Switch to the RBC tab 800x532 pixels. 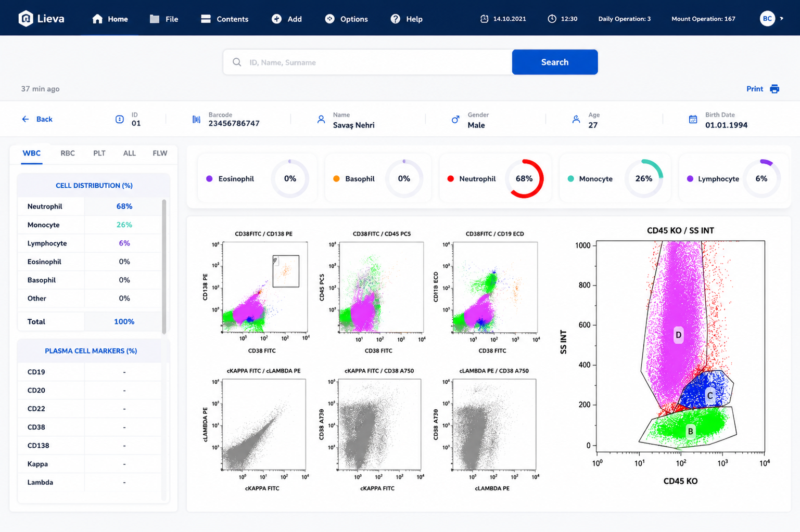pos(68,153)
